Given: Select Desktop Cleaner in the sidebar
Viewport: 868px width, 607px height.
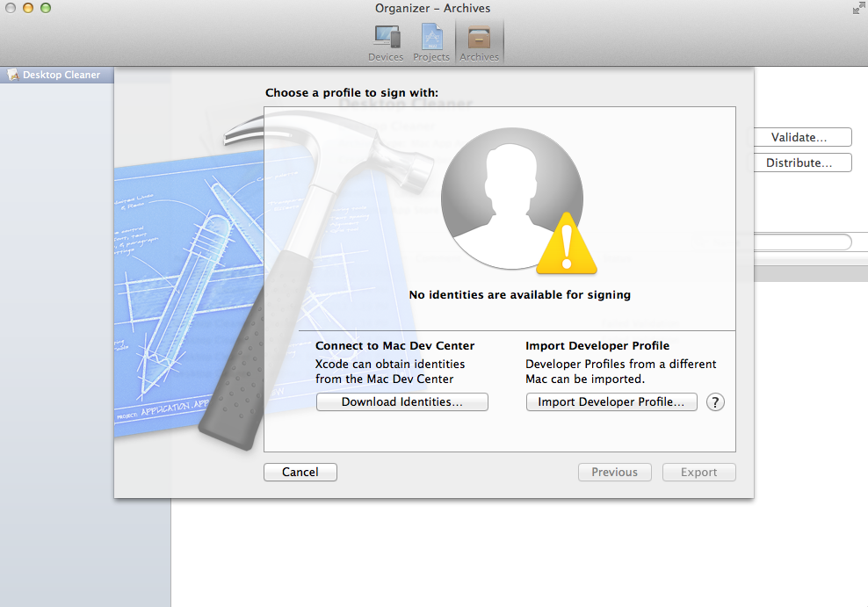Looking at the screenshot, I should pos(57,75).
